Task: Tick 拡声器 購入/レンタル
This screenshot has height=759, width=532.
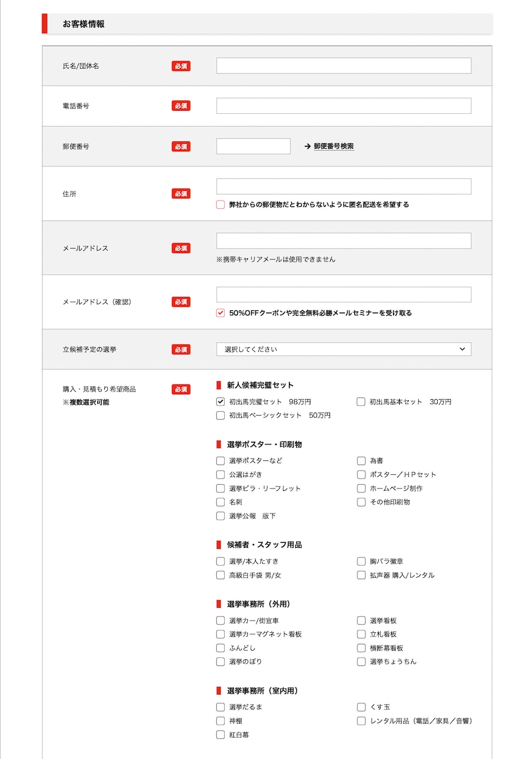Action: coord(361,575)
